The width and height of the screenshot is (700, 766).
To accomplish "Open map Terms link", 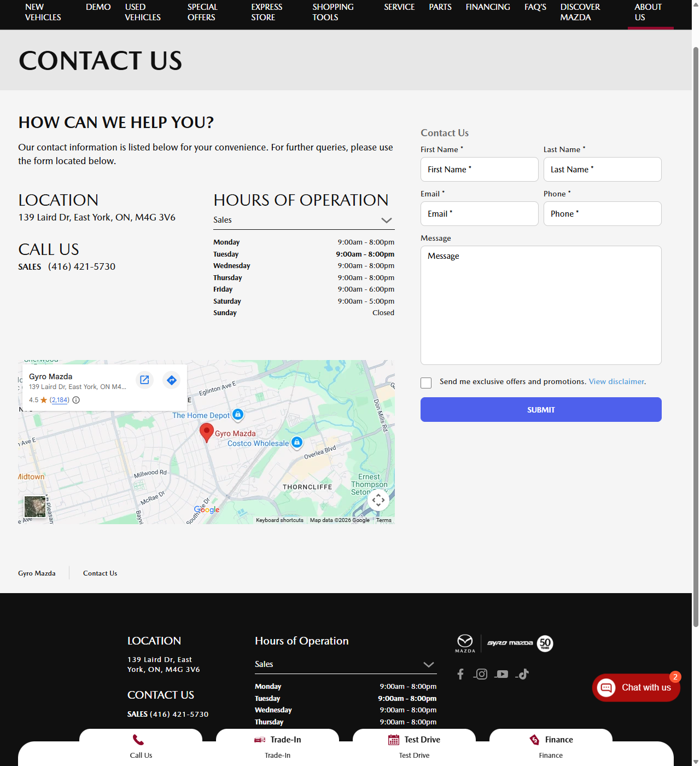I will [x=383, y=520].
